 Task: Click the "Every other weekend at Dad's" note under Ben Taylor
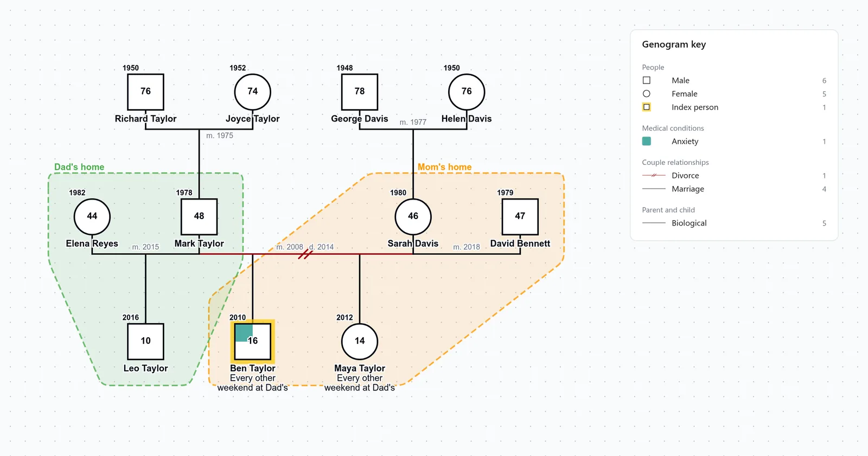tap(252, 383)
